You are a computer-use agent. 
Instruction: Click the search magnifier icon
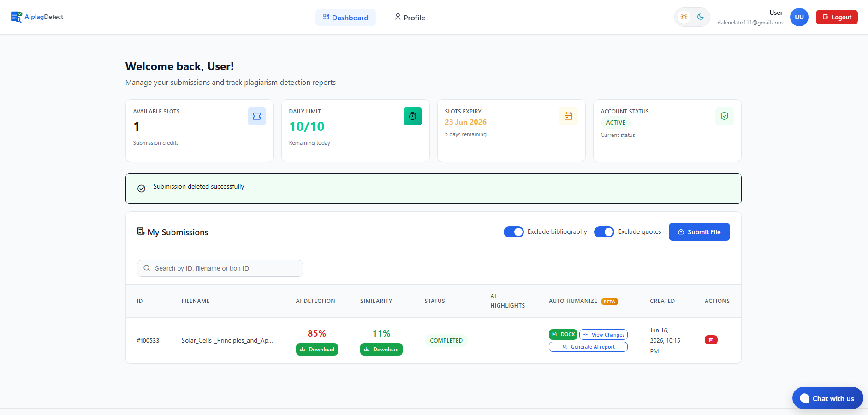[x=147, y=268]
